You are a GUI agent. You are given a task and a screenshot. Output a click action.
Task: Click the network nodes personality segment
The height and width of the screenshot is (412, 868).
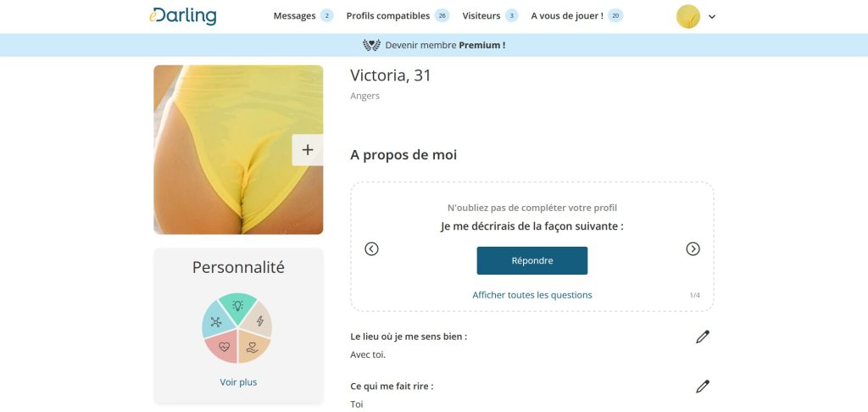coord(216,321)
